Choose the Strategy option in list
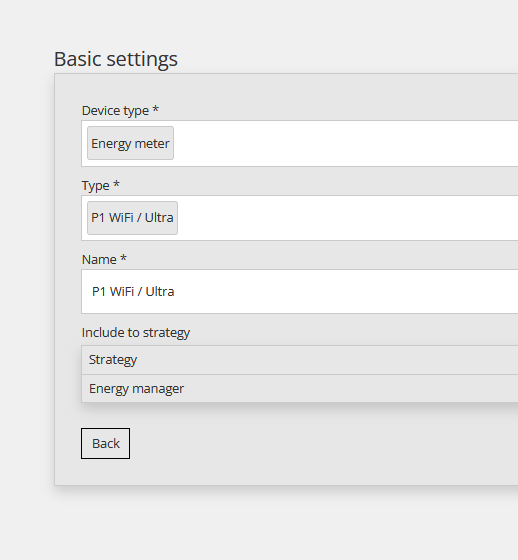 pyautogui.click(x=300, y=360)
